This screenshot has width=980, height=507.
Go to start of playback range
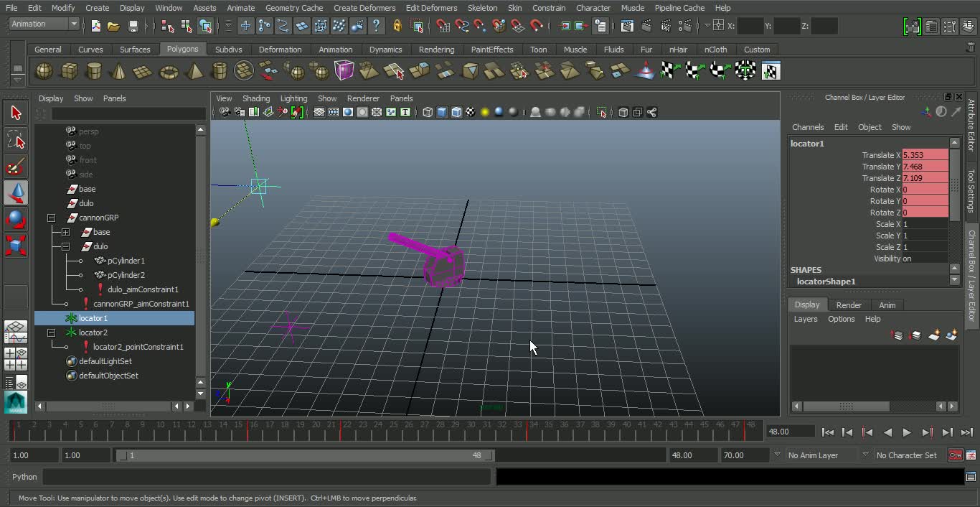coord(827,432)
